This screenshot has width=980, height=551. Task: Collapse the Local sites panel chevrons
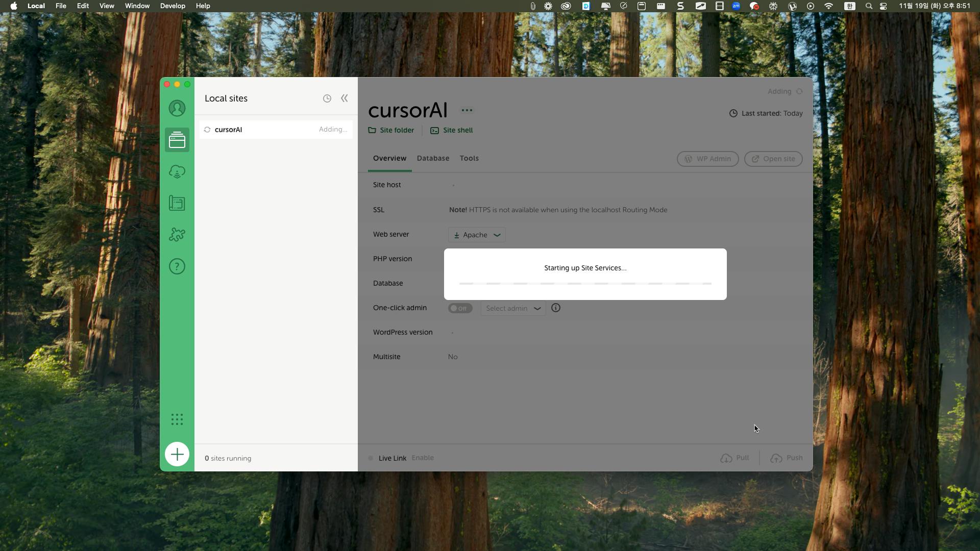pyautogui.click(x=345, y=98)
